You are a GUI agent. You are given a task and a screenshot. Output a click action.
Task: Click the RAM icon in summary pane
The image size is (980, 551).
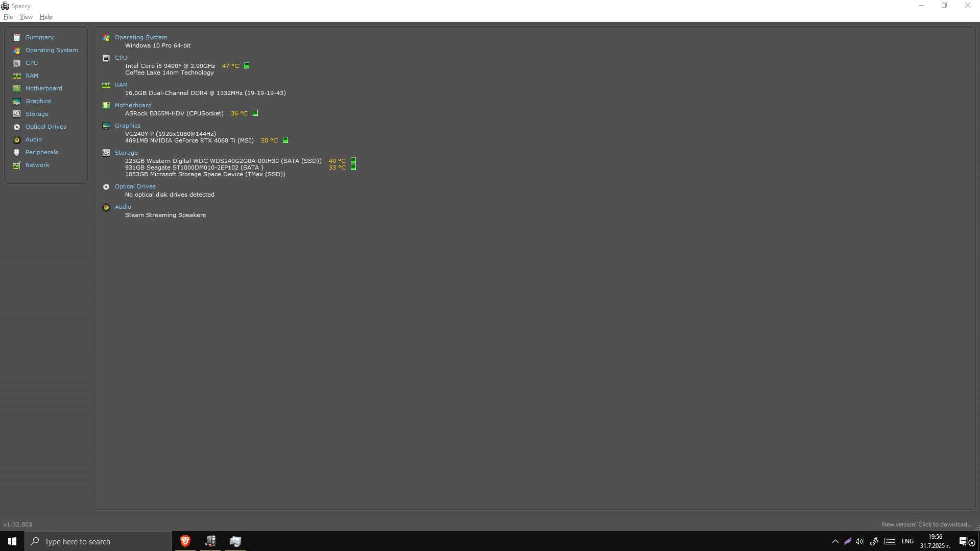106,85
